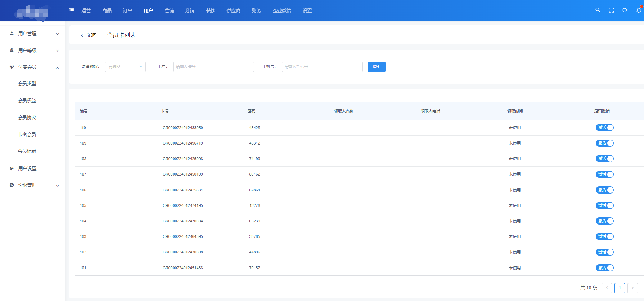Viewport: 644px width, 301px height.
Task: Click card number CR0000224012433950
Action: pyautogui.click(x=183, y=128)
